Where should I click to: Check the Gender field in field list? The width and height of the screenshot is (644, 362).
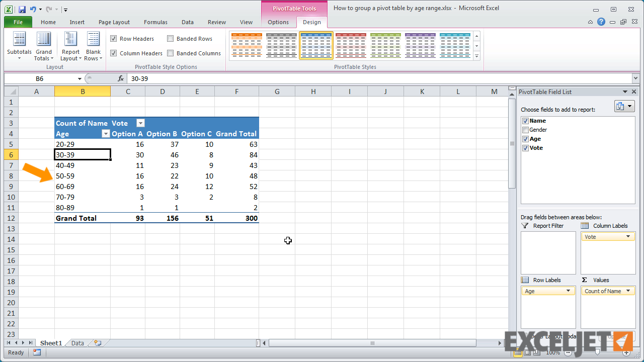526,130
